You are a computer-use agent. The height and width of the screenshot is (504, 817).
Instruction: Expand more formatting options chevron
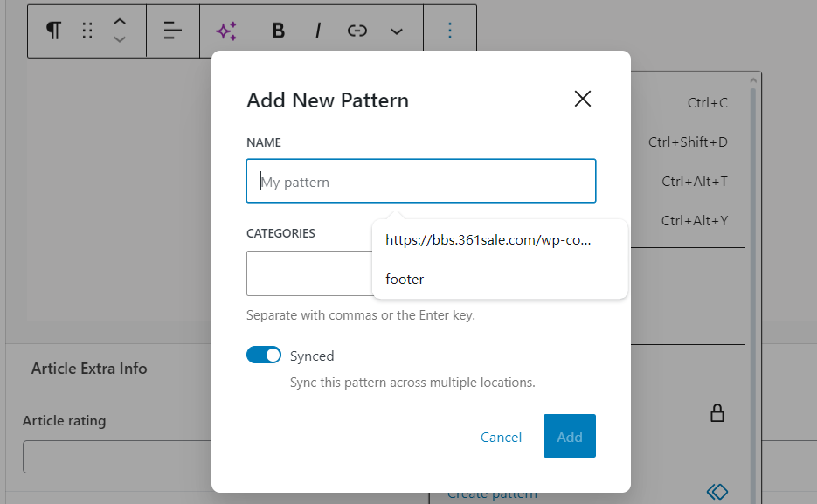click(x=397, y=31)
